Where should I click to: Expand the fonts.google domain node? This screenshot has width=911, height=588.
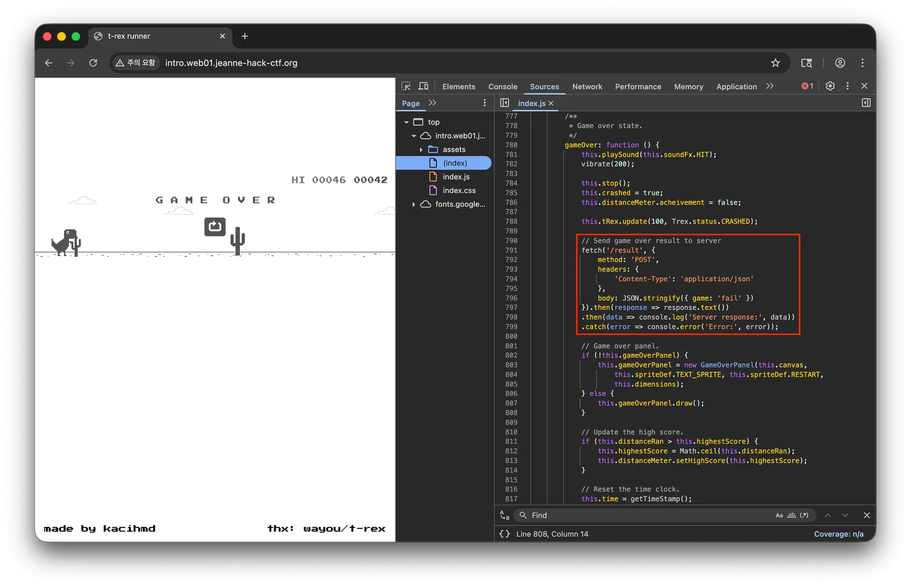[414, 204]
